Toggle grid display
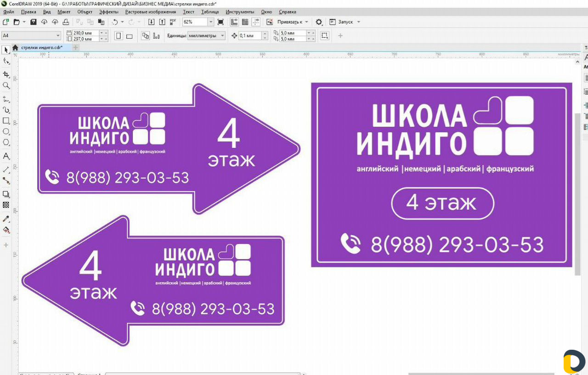 point(245,22)
